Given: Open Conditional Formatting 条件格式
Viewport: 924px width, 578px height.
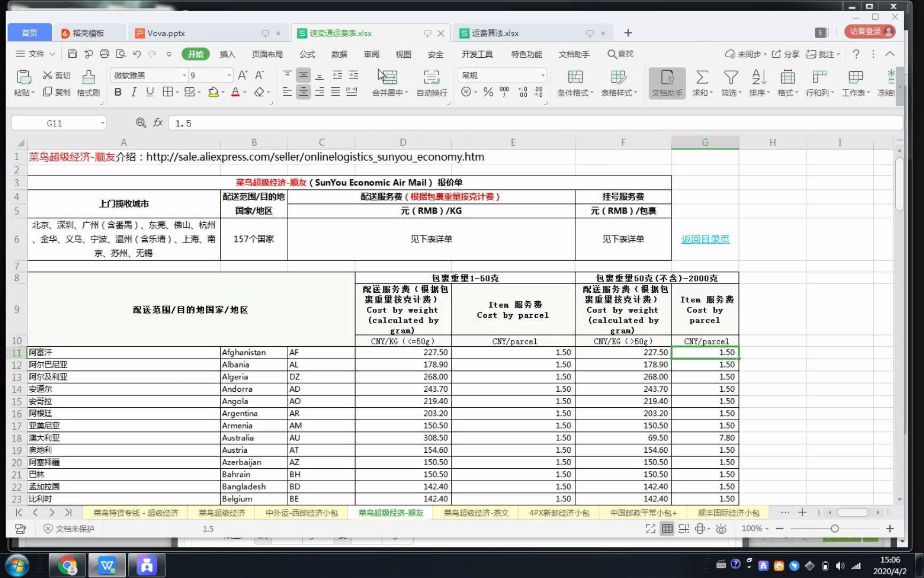Looking at the screenshot, I should click(574, 83).
